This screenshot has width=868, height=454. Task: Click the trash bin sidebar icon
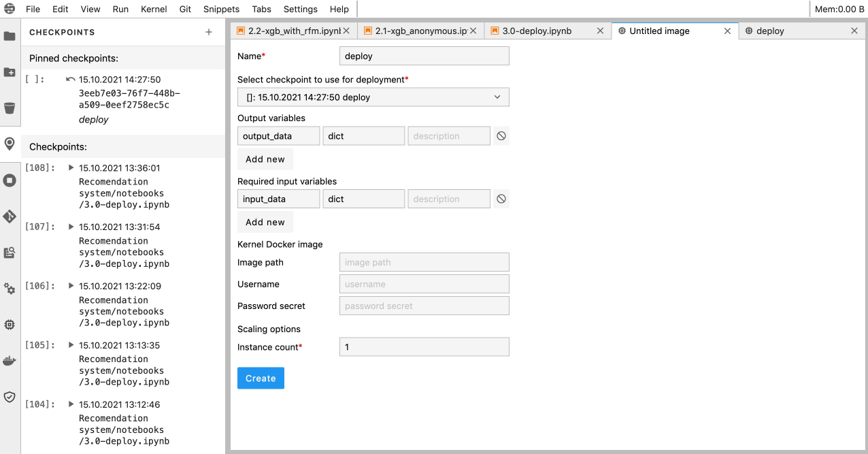[10, 108]
